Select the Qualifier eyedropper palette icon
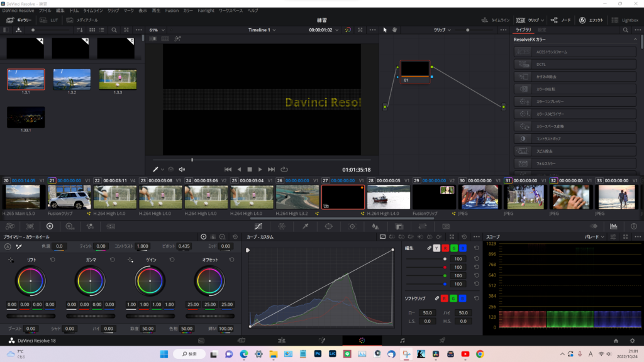 coord(305,226)
